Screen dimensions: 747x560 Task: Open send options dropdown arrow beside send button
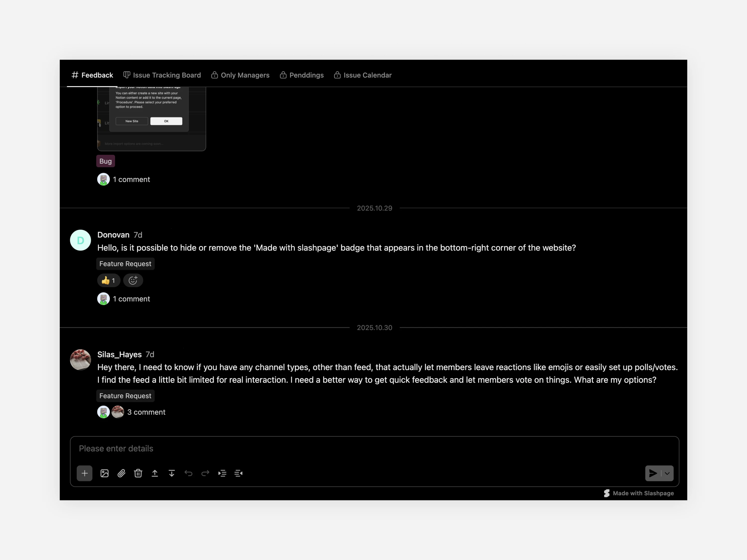coord(667,473)
